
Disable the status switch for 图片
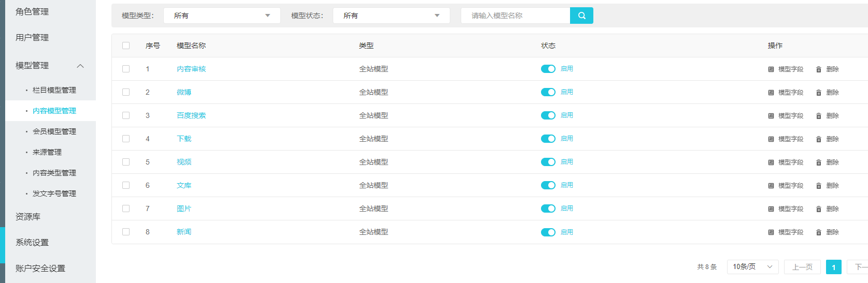pos(548,208)
